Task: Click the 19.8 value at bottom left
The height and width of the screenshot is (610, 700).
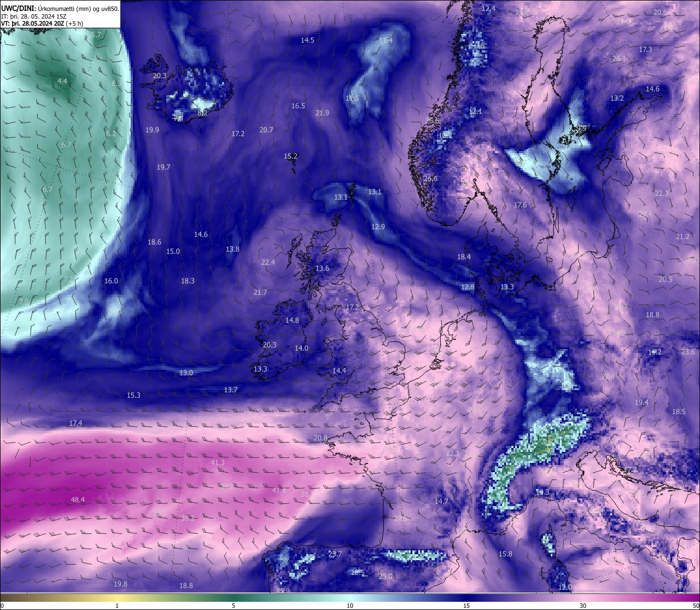Action: pos(120,584)
